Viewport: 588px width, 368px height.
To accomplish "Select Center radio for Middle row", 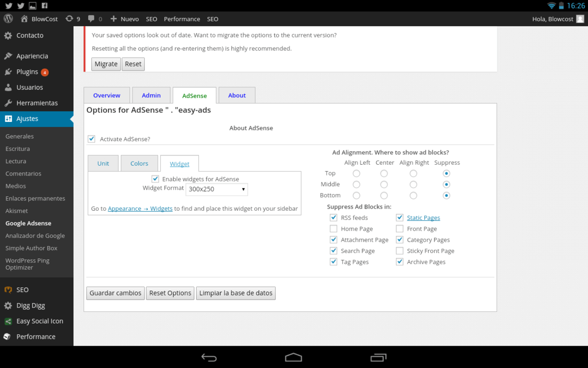I will pyautogui.click(x=384, y=185).
